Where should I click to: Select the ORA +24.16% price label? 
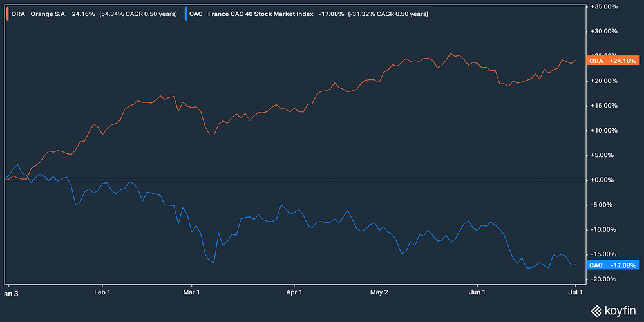(x=614, y=61)
